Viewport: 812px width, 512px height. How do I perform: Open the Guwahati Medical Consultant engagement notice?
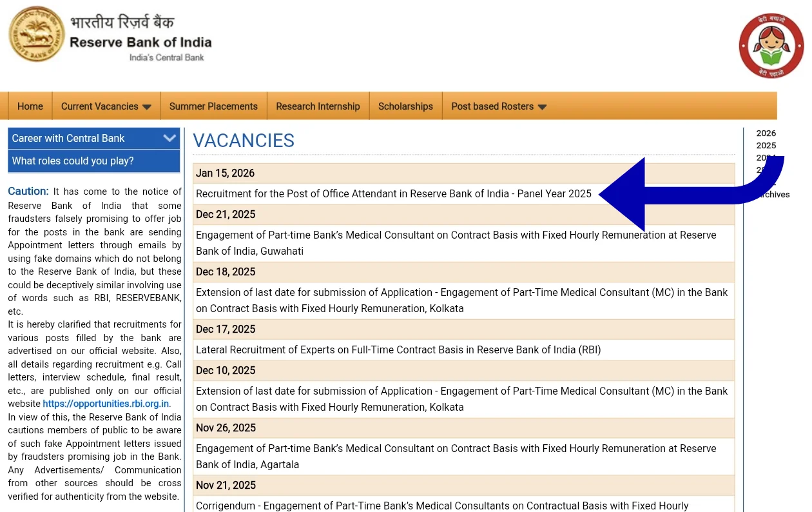[x=456, y=243]
